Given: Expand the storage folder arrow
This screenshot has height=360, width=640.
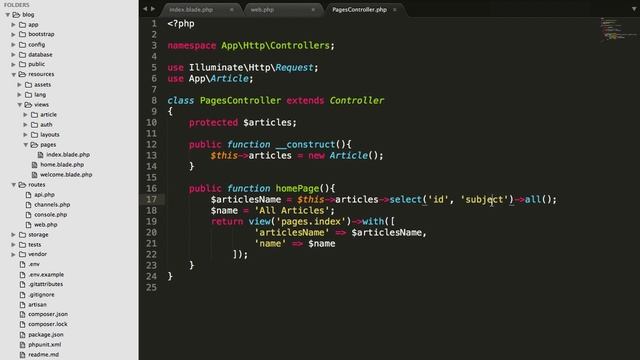Looking at the screenshot, I should point(13,235).
